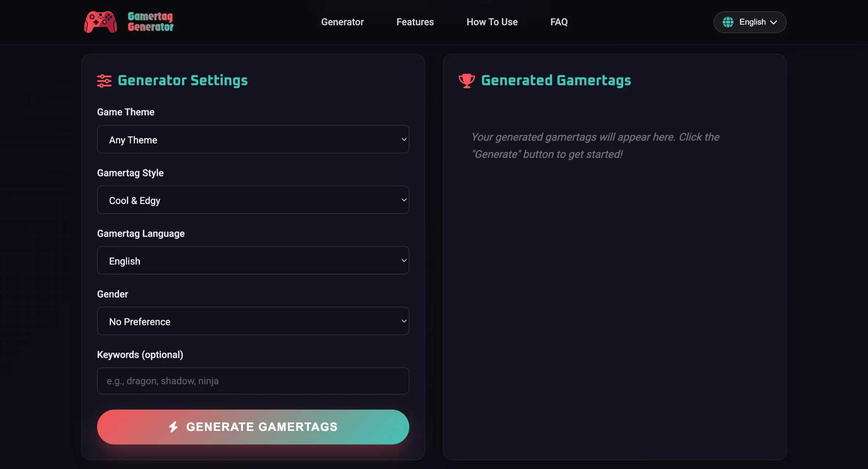Click the globe icon in the header
This screenshot has height=469, width=868.
pos(728,22)
